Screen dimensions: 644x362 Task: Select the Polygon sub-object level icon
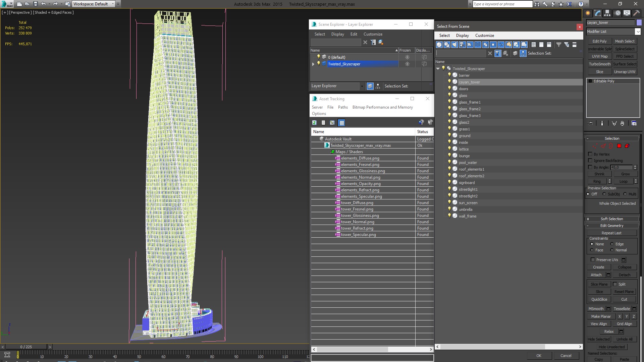coord(619,146)
